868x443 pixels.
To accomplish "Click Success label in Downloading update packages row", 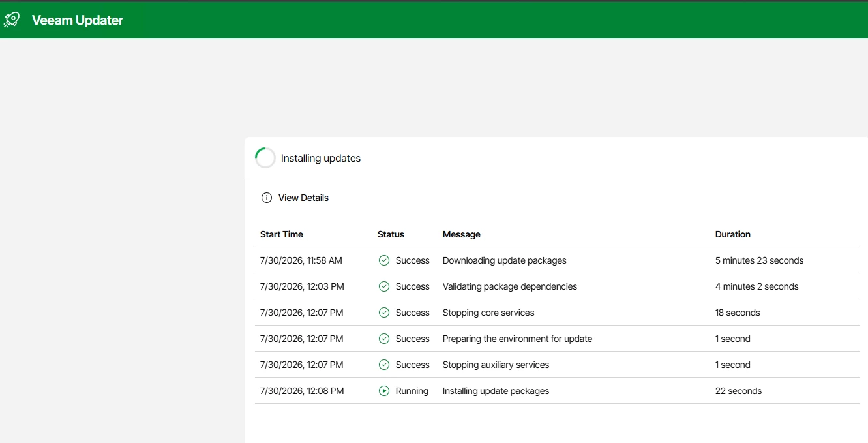I will [x=413, y=260].
